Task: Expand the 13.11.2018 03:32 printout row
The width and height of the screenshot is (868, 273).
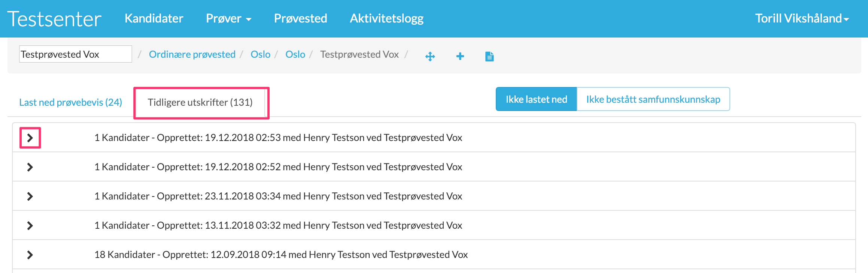Action: click(30, 226)
